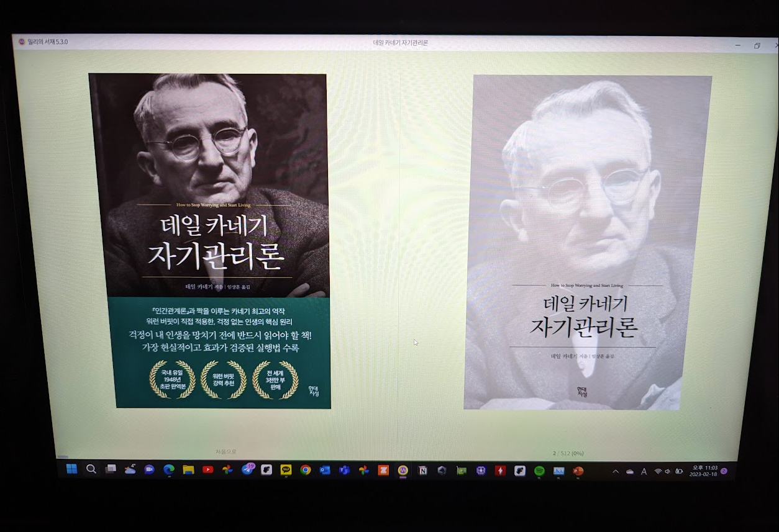The height and width of the screenshot is (532, 779).
Task: Launch Google Chrome from taskbar
Action: [x=305, y=470]
